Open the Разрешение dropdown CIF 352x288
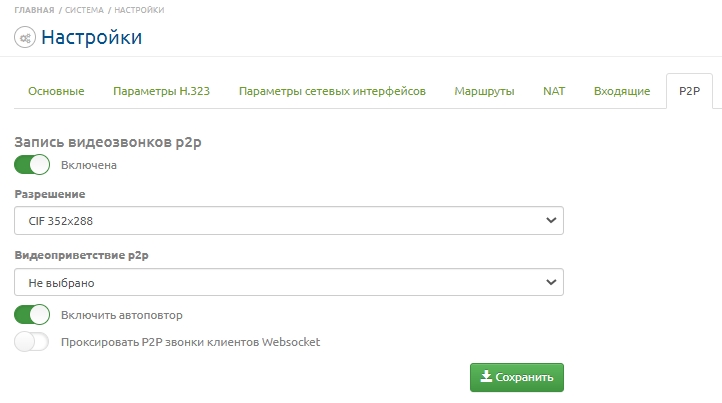The height and width of the screenshot is (403, 722). (289, 221)
